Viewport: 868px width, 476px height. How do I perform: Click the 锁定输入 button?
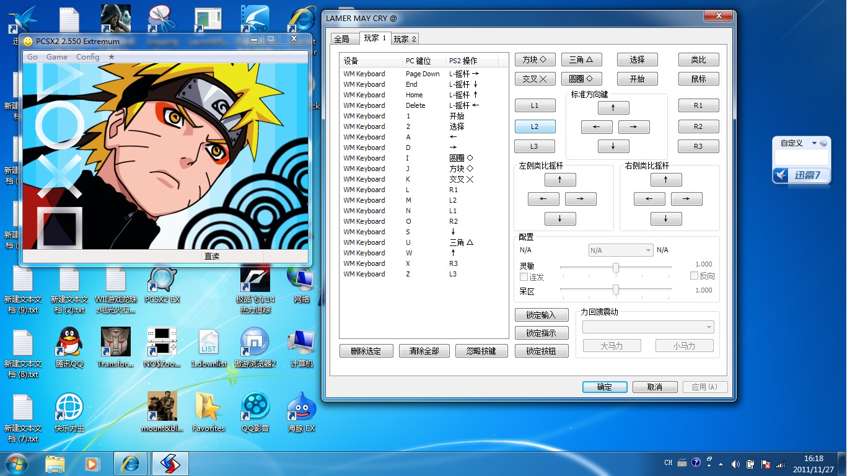(x=541, y=315)
